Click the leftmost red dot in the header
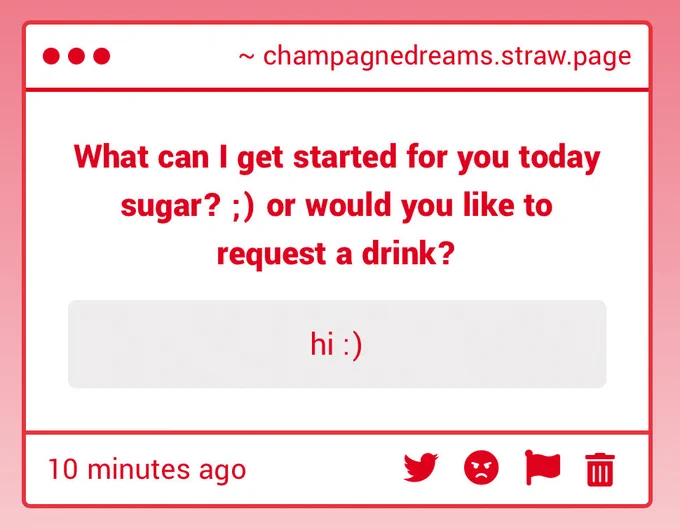 (51, 56)
